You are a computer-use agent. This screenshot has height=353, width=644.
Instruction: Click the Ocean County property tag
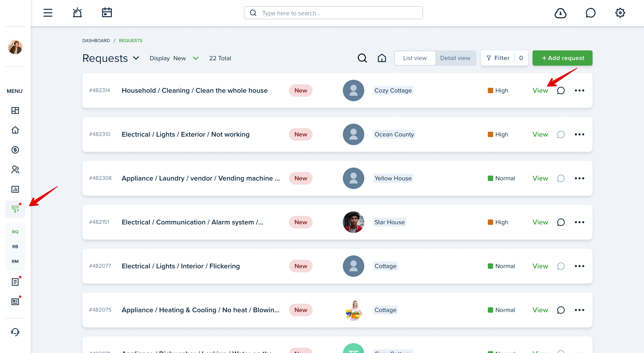394,134
